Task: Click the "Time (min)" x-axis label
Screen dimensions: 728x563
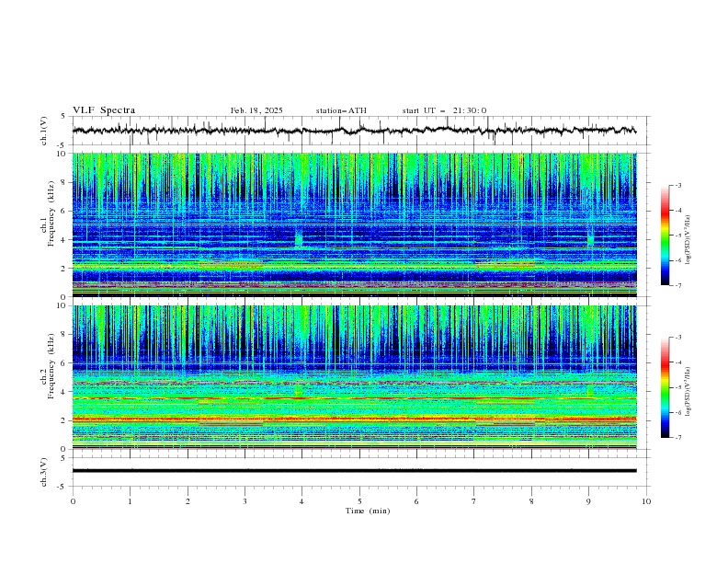Action: coord(368,511)
